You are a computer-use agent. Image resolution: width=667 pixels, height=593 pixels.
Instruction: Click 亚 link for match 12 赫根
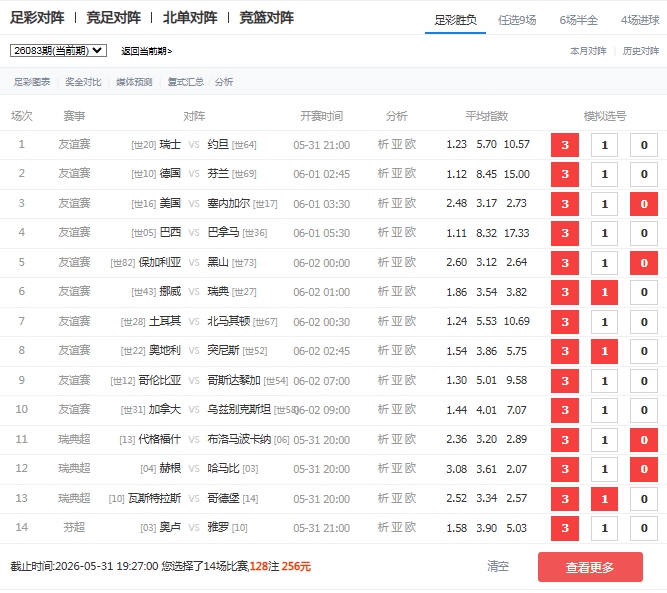click(397, 468)
